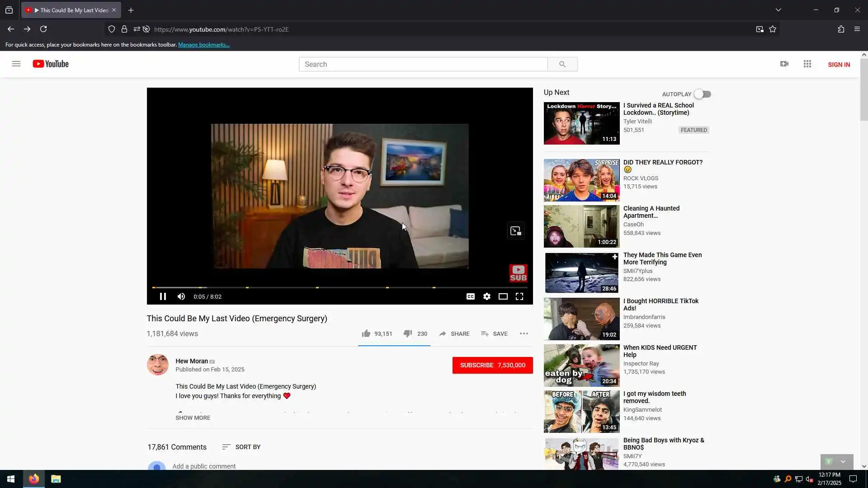
Task: Seek using the video progress bar
Action: pos(339,287)
